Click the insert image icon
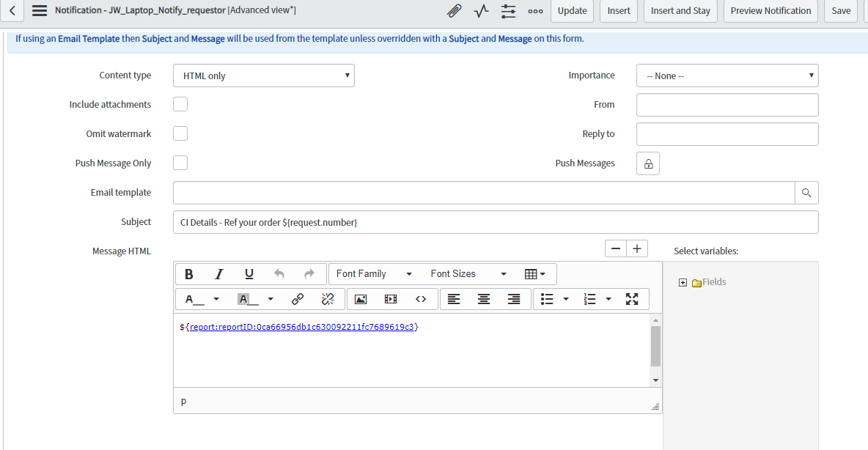Image resolution: width=868 pixels, height=450 pixels. (361, 300)
